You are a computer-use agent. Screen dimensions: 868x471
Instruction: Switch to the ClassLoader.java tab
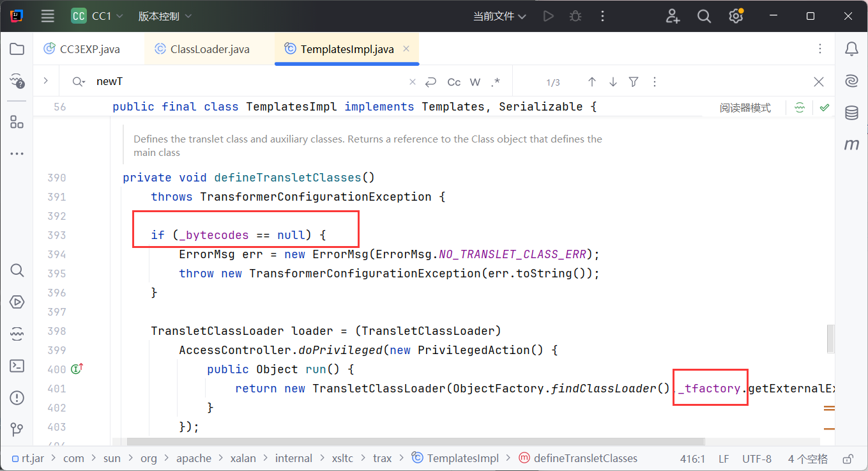[x=209, y=49]
